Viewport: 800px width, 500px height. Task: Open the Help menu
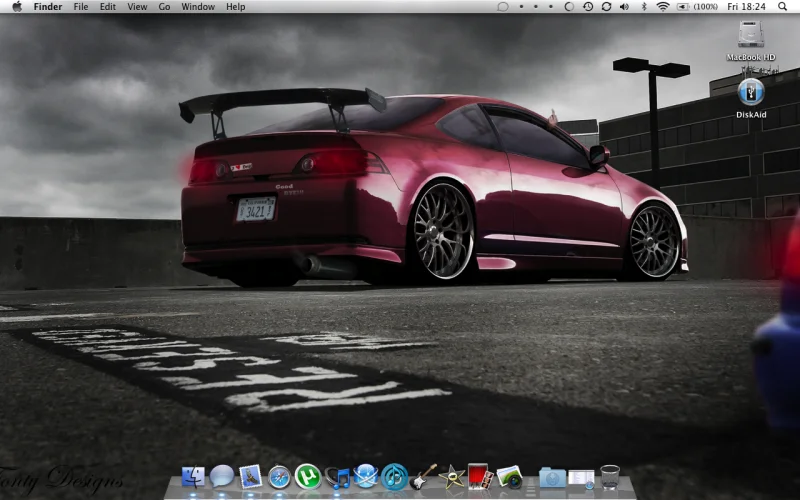click(236, 7)
